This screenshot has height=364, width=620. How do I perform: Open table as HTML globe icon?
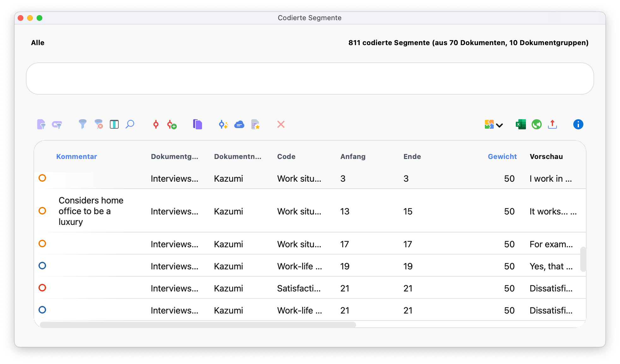coord(536,124)
